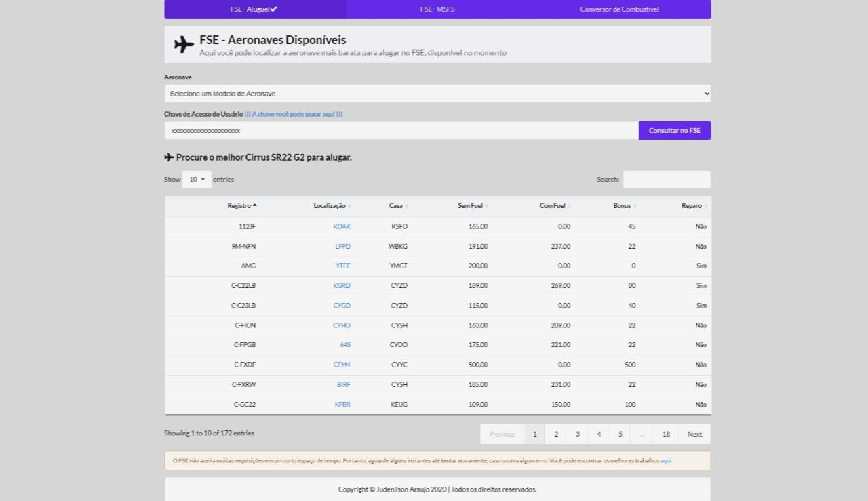Open the CYHD location link
The width and height of the screenshot is (868, 501).
342,325
